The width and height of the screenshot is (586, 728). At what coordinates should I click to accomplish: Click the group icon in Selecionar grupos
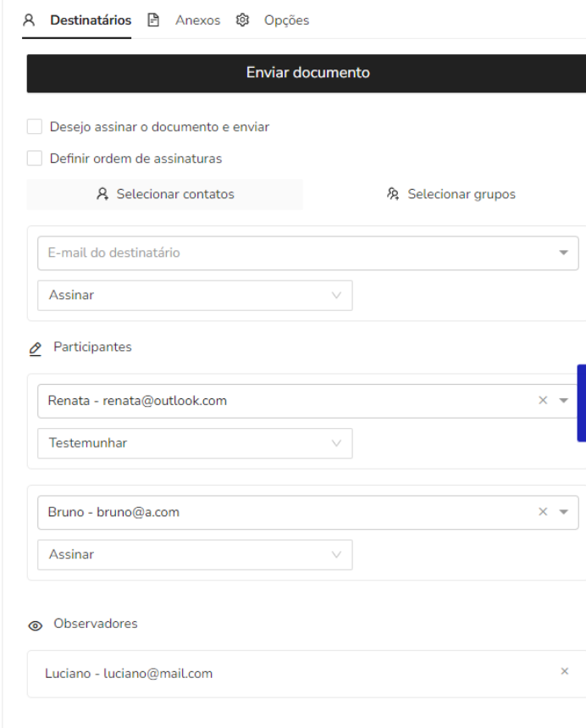pyautogui.click(x=393, y=193)
